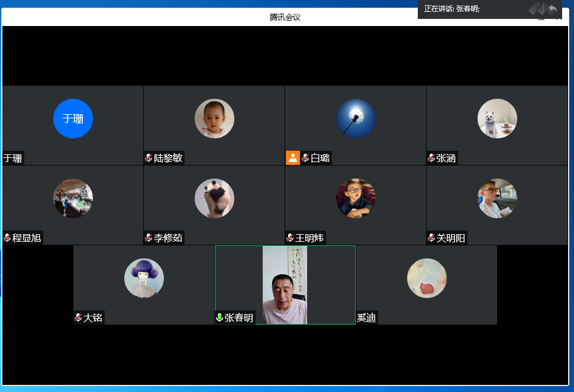Select 陆黎敏's baby photo avatar
This screenshot has width=574, height=392.
pos(214,118)
